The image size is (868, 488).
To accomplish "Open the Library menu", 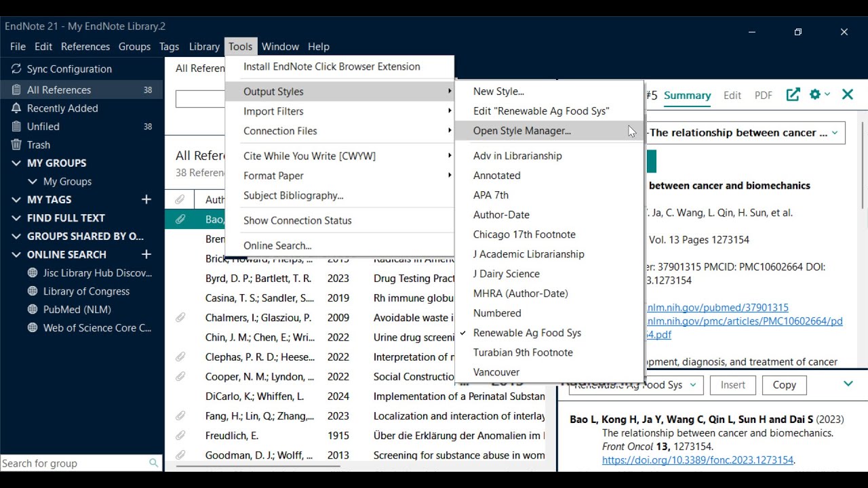I will [x=204, y=47].
